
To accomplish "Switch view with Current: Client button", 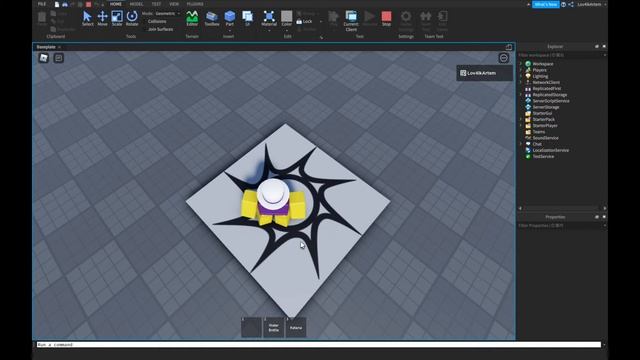I will 351,20.
